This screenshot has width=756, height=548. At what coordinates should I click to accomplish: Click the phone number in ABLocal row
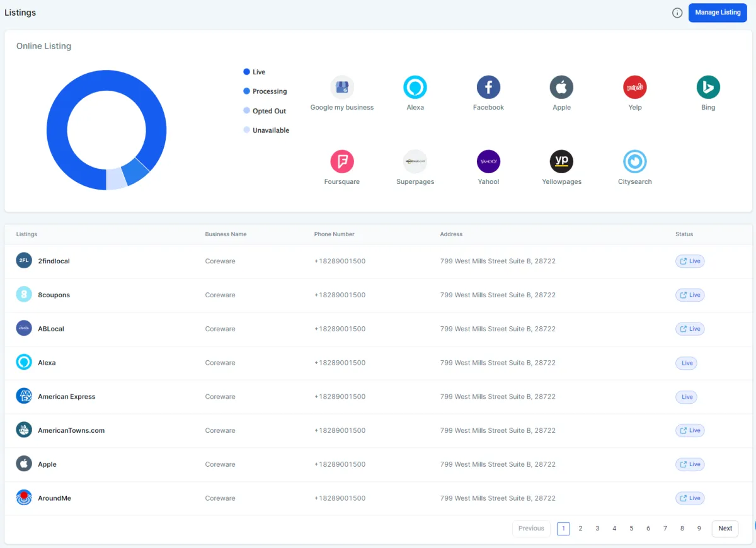[340, 329]
